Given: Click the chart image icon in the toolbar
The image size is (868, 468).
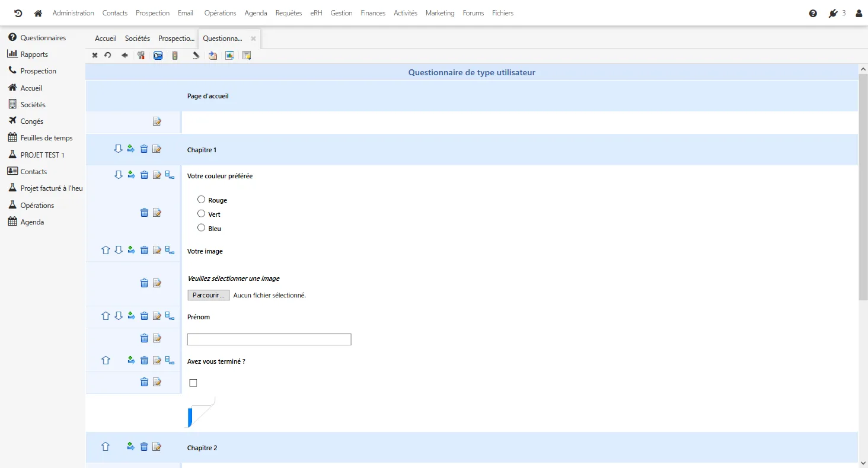Looking at the screenshot, I should (x=229, y=55).
